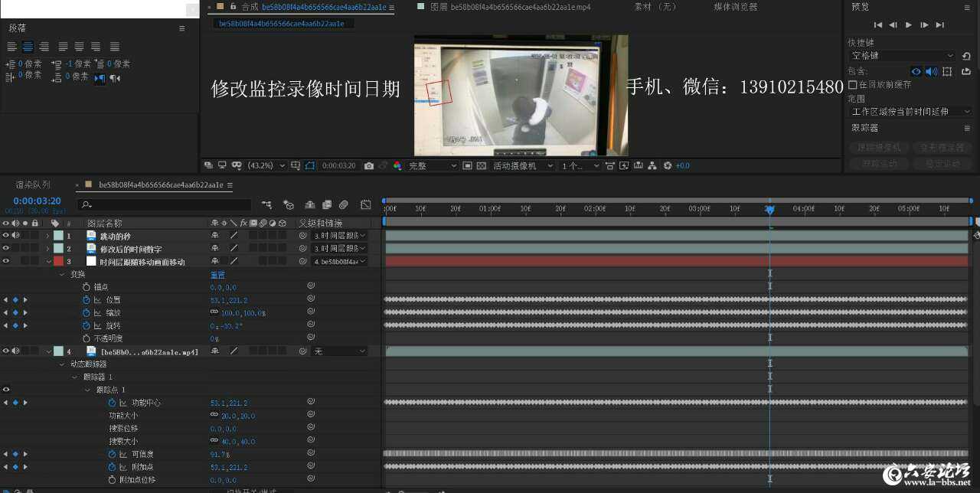This screenshot has height=493, width=980.
Task: Click the center text alignment icon
Action: click(x=28, y=47)
